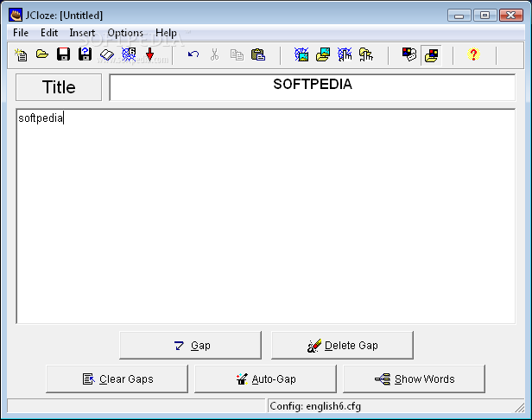Open the Insert menu
The image size is (532, 420).
click(x=82, y=33)
